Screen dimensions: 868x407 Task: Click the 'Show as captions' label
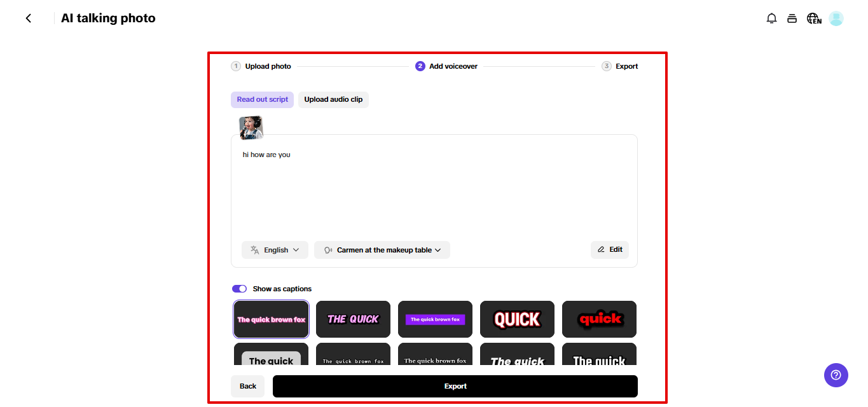click(282, 289)
